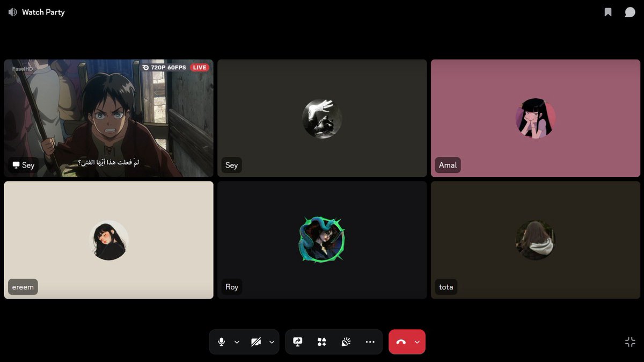The image size is (644, 362).
Task: Select Sey's avatar tile
Action: click(322, 118)
